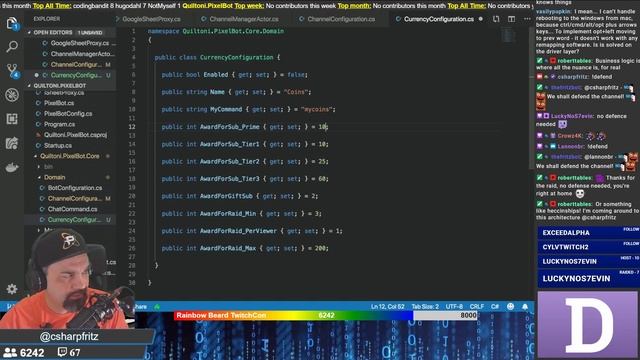Open BotConfiguration.cs file
The width and height of the screenshot is (640, 360).
(x=75, y=188)
